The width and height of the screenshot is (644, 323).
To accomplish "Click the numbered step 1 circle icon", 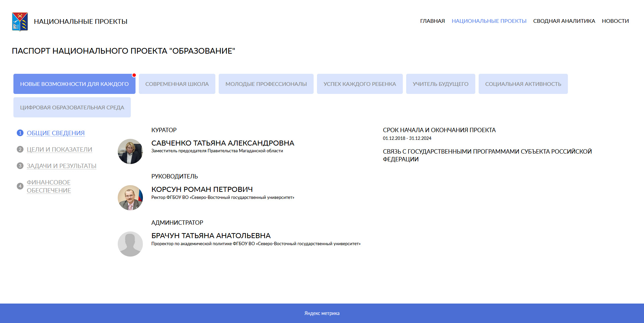I will [x=20, y=133].
